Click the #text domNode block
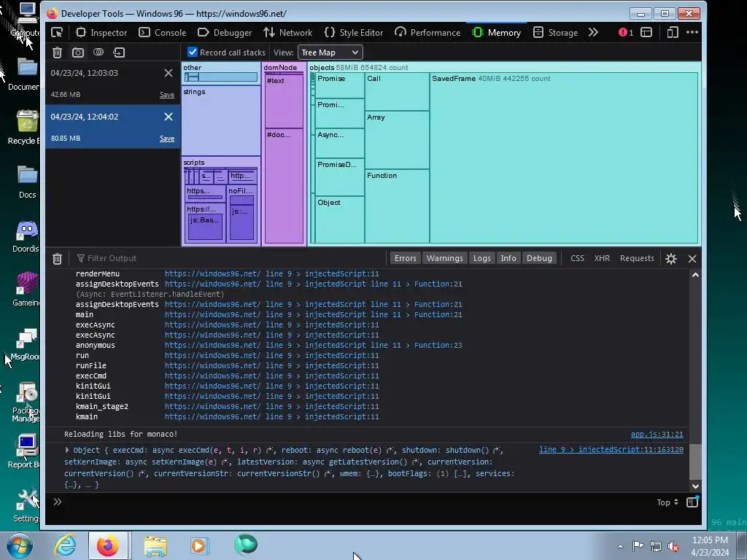 pyautogui.click(x=284, y=101)
